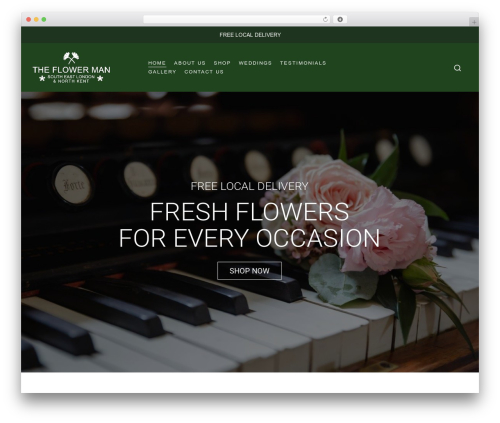The height and width of the screenshot is (423, 500).
Task: View the Testimonials page
Action: (x=303, y=63)
